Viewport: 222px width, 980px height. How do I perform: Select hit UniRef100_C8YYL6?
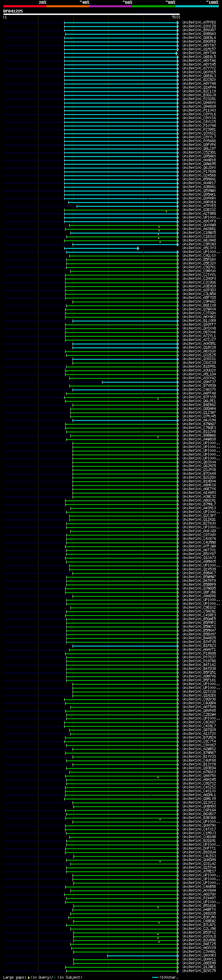(x=199, y=114)
